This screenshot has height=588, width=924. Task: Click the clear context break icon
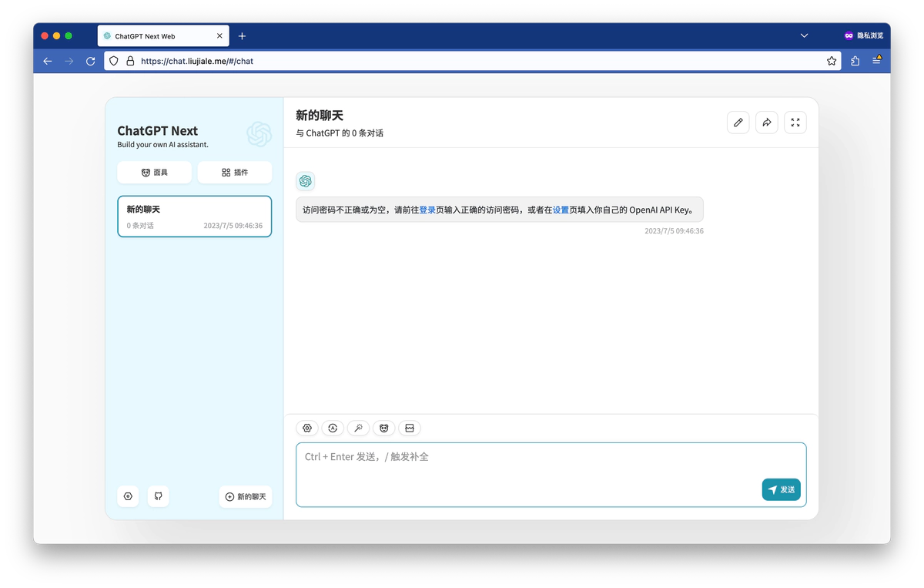410,428
